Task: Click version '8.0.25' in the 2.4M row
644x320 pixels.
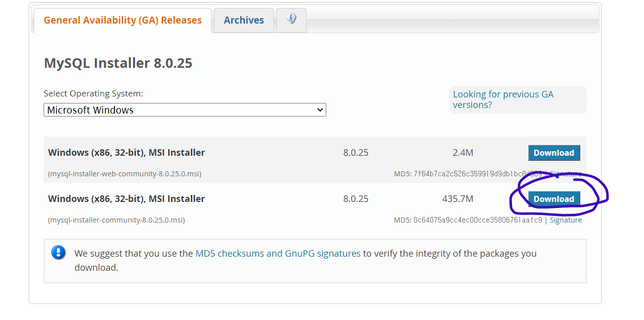Action: (x=356, y=153)
